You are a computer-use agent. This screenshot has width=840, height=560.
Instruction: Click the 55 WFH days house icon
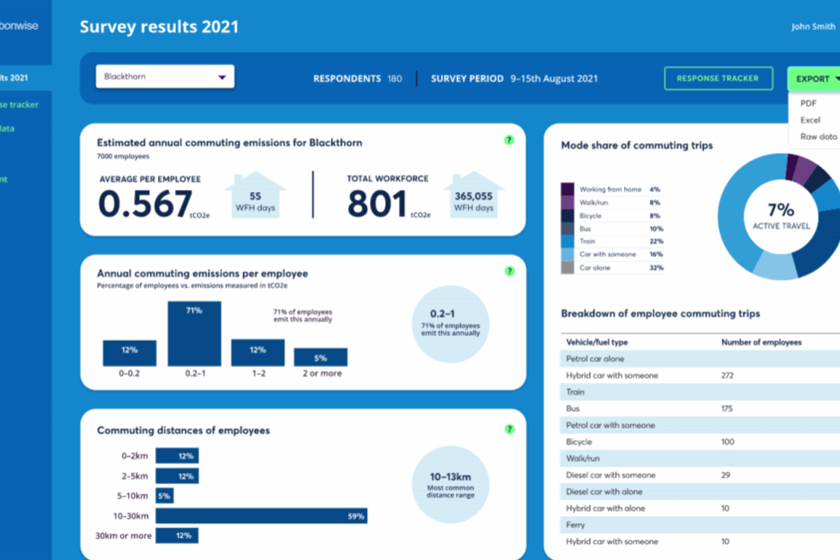255,195
